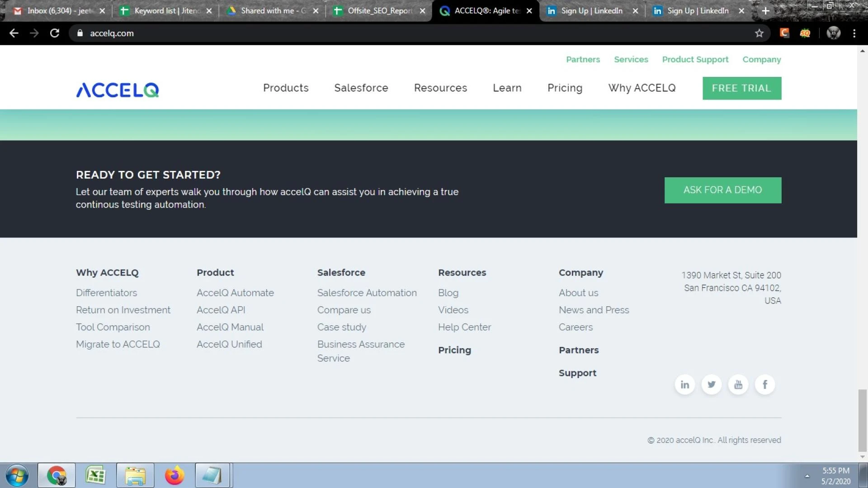Open Excel from the Windows taskbar

pyautogui.click(x=96, y=475)
